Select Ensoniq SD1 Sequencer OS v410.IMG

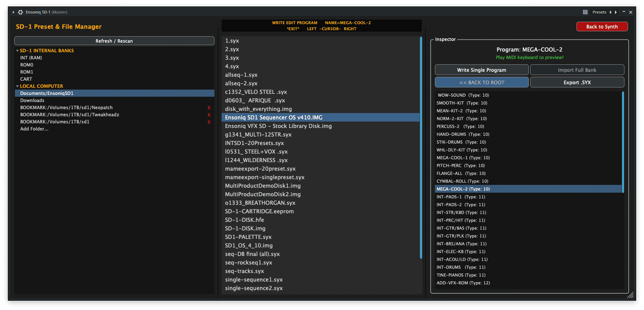point(320,118)
